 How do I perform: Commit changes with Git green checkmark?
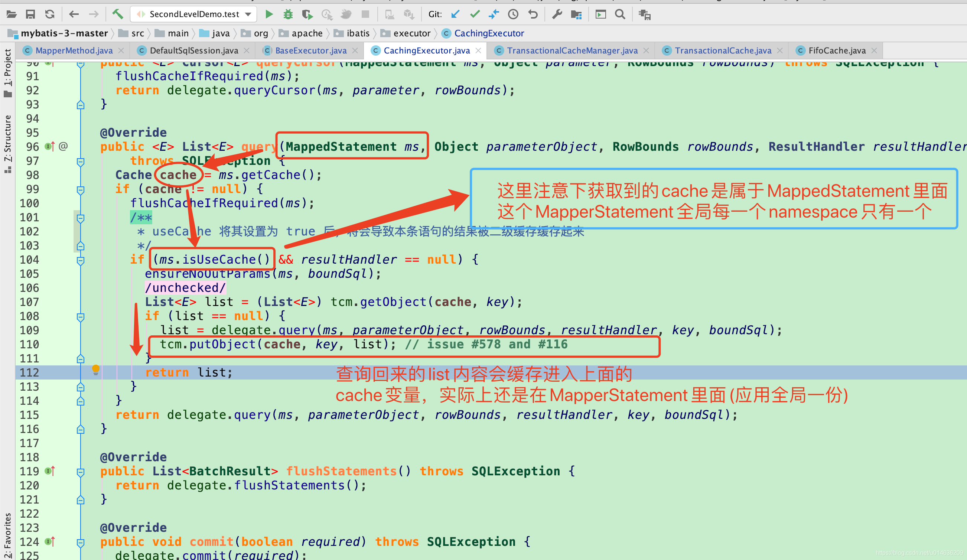point(475,14)
